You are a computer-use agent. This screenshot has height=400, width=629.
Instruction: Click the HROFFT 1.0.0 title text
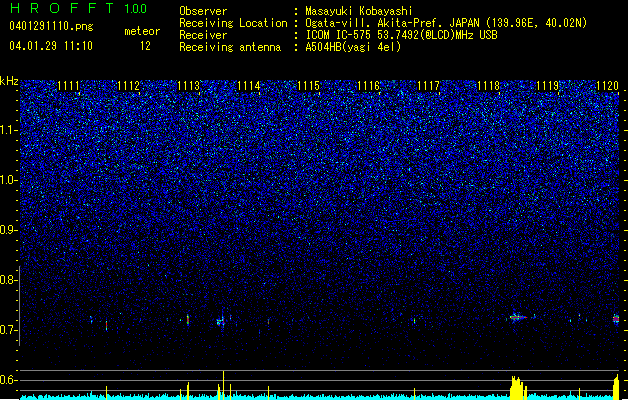point(79,8)
